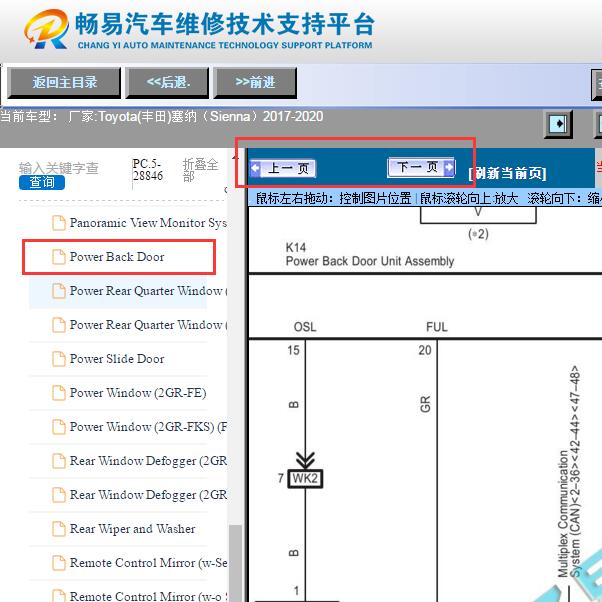Image resolution: width=602 pixels, height=602 pixels.
Task: Click the Multiplex Communication System (CAN) text
Action: pyautogui.click(x=569, y=471)
